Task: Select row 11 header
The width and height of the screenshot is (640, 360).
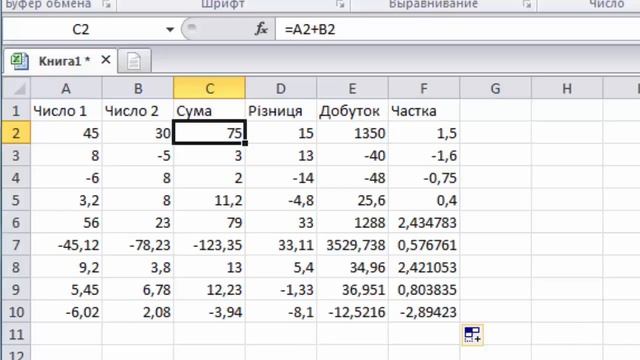Action: tap(16, 334)
